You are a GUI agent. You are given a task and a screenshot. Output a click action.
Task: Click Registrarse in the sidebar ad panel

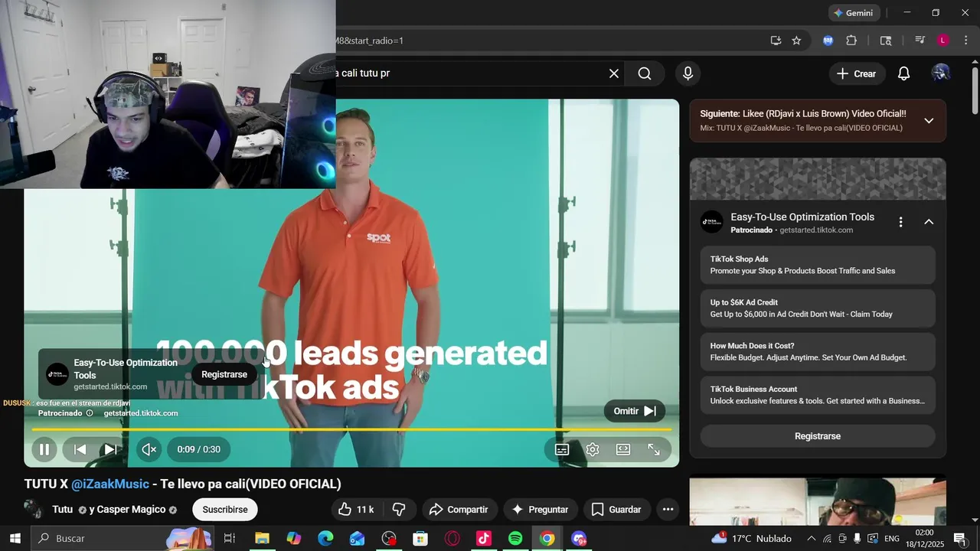(x=818, y=436)
